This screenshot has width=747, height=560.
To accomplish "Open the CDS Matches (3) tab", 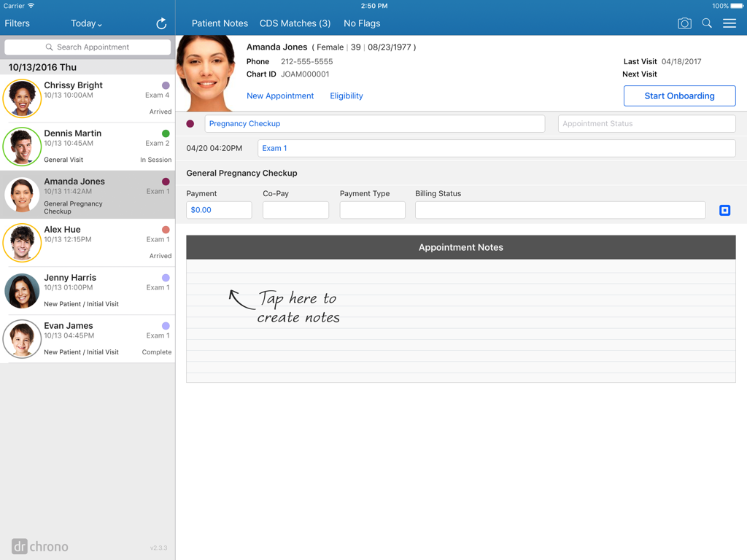I will click(295, 23).
